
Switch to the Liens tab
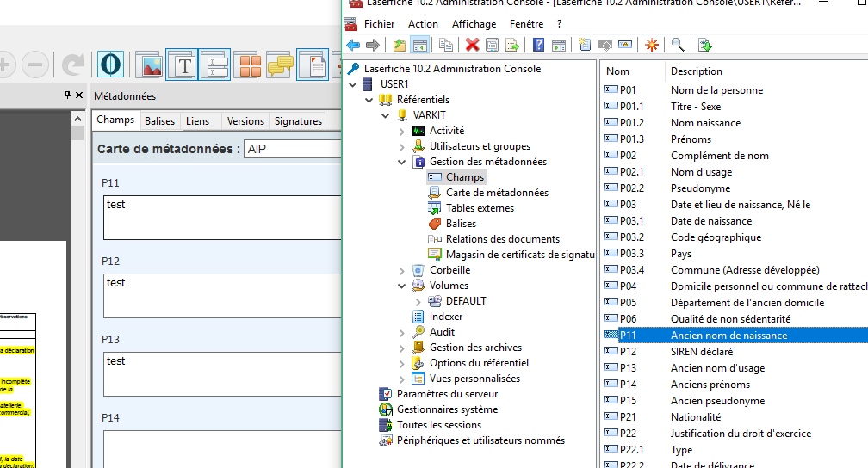pyautogui.click(x=198, y=120)
